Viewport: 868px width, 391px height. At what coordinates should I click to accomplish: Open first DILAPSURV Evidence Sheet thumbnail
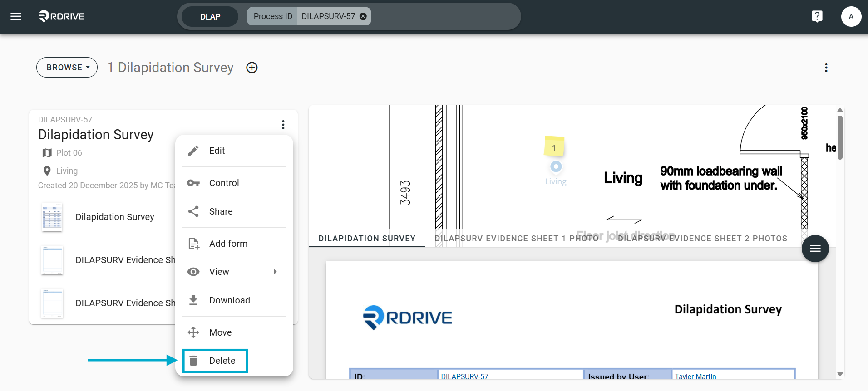pyautogui.click(x=52, y=260)
